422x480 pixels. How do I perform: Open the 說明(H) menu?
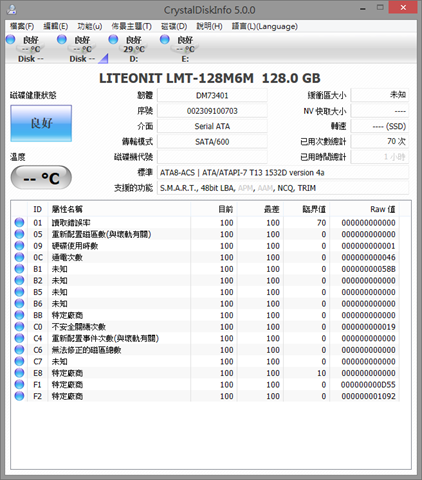pos(209,26)
